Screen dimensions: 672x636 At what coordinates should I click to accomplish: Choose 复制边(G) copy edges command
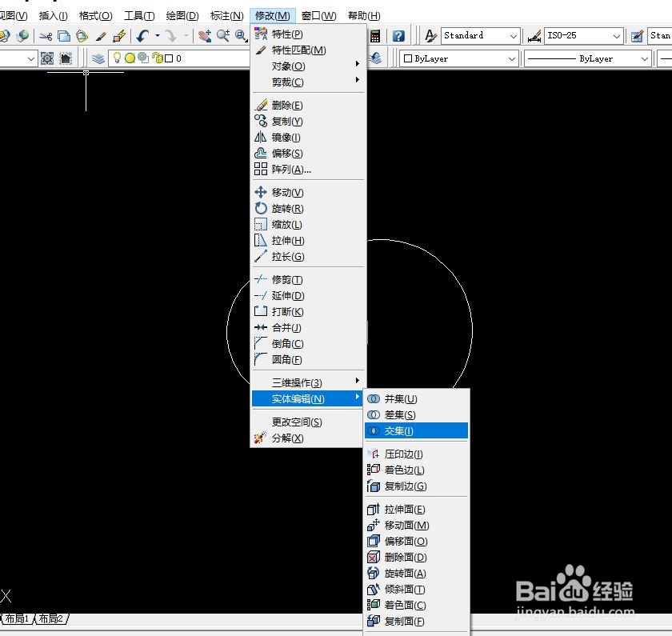point(416,486)
